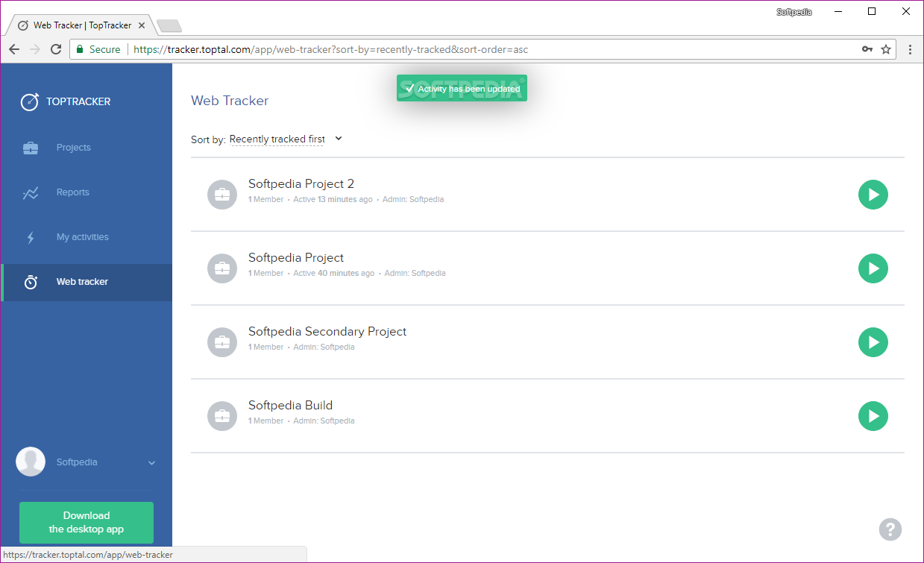Click 'Active 40 minutes ago' text
Viewport: 924px width, 563px height.
[334, 274]
